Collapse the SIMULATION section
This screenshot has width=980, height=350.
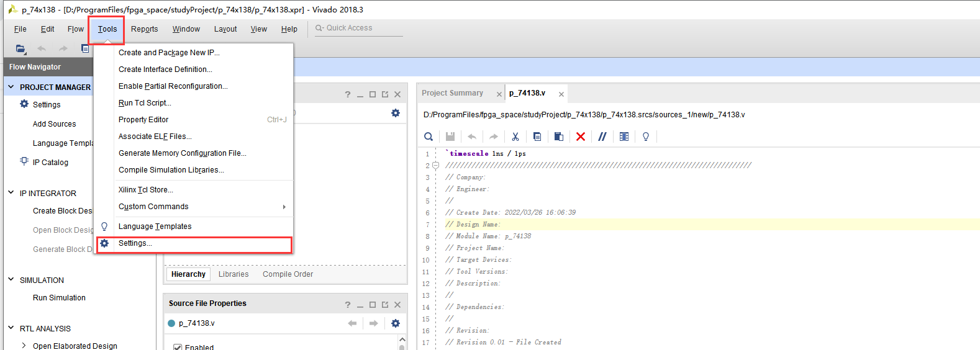11,280
